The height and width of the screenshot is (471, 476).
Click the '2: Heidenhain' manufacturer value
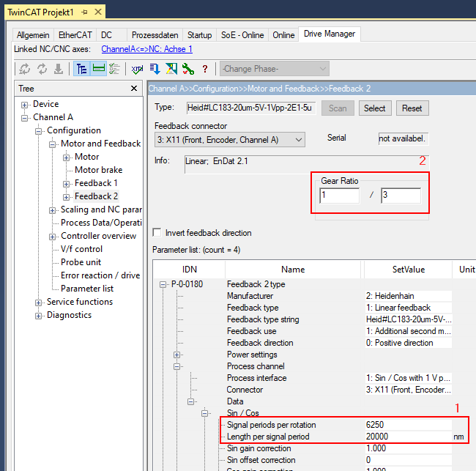coord(409,296)
